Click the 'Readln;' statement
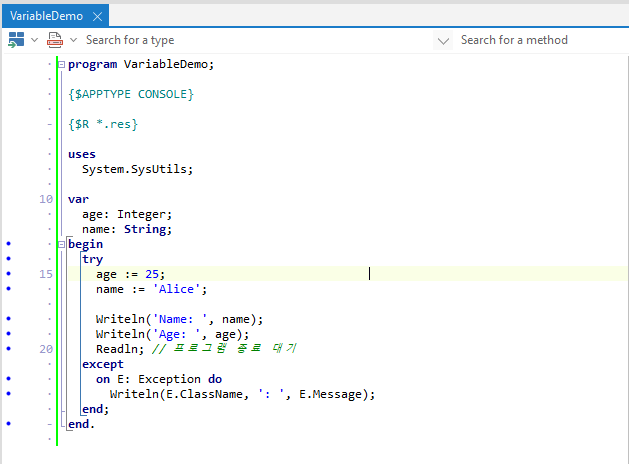Image resolution: width=629 pixels, height=464 pixels. click(x=120, y=349)
